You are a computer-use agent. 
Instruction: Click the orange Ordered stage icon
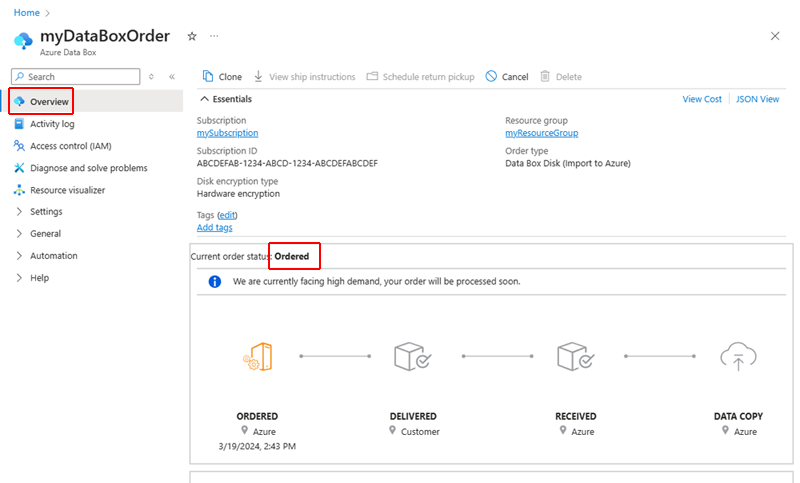pos(258,357)
